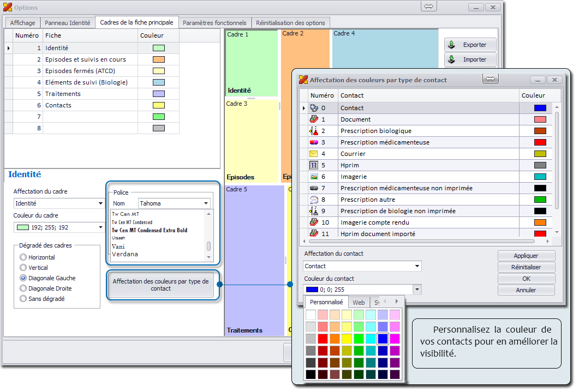This screenshot has height=392, width=579.
Task: Select the Vertical gradient option
Action: tap(23, 268)
